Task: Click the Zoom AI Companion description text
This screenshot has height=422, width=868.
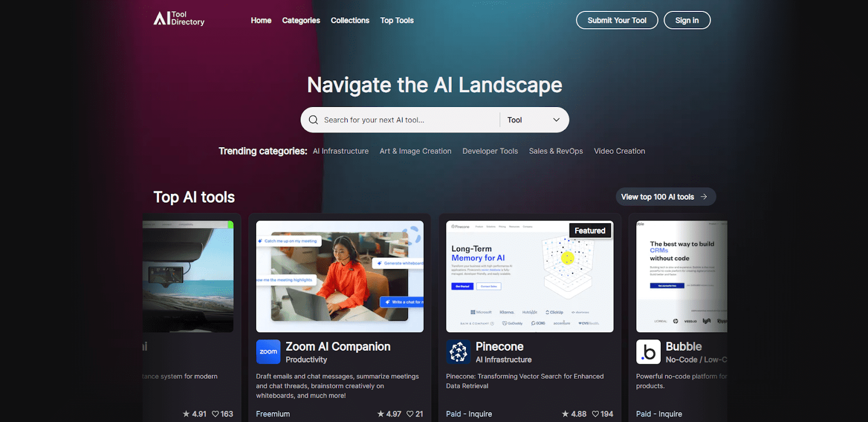Action: click(337, 386)
